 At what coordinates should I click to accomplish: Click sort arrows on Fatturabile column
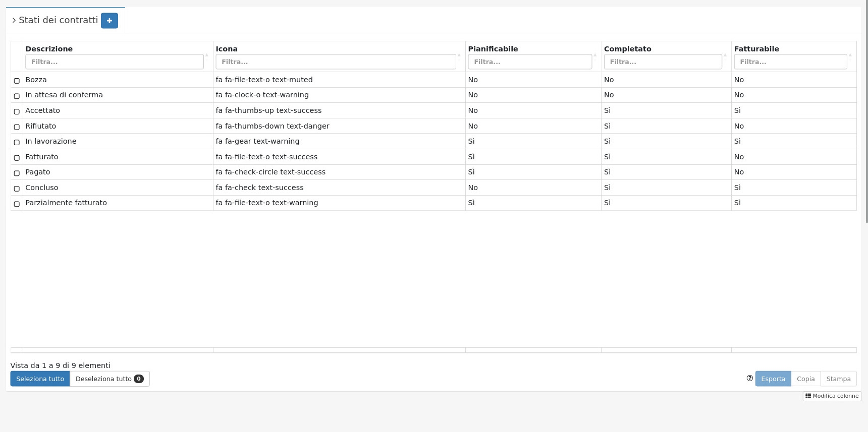click(850, 55)
